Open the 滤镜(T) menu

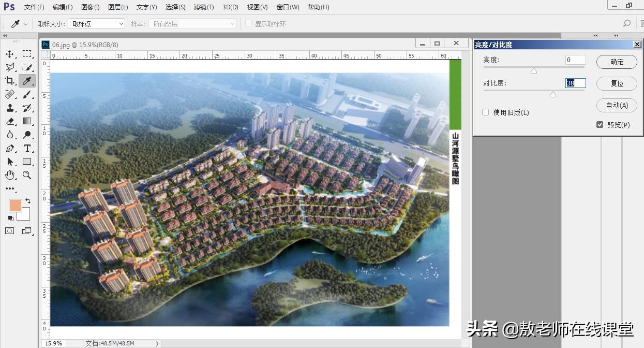(x=203, y=7)
